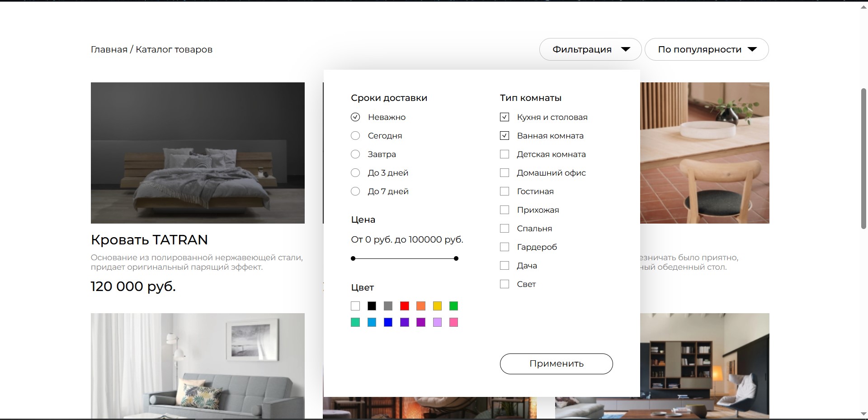Screen dimensions: 868x420
Task: Click the Применить button
Action: pos(557,364)
